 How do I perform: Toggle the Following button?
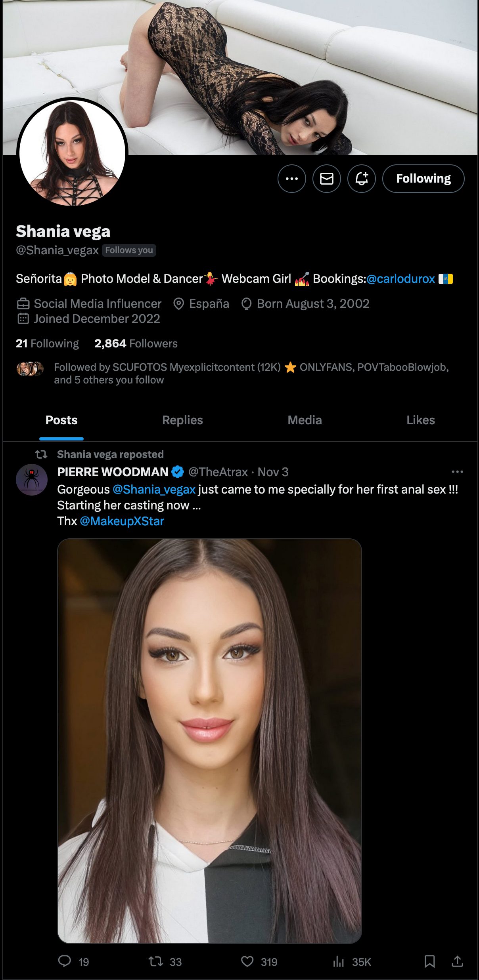coord(423,179)
